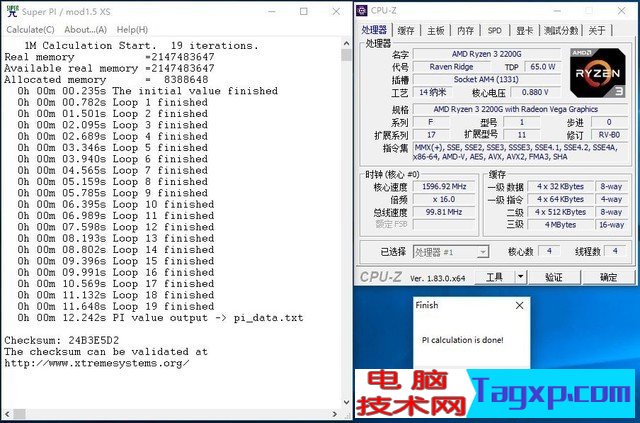
Task: Open the Help(H) menu in Super PI
Action: pyautogui.click(x=132, y=29)
